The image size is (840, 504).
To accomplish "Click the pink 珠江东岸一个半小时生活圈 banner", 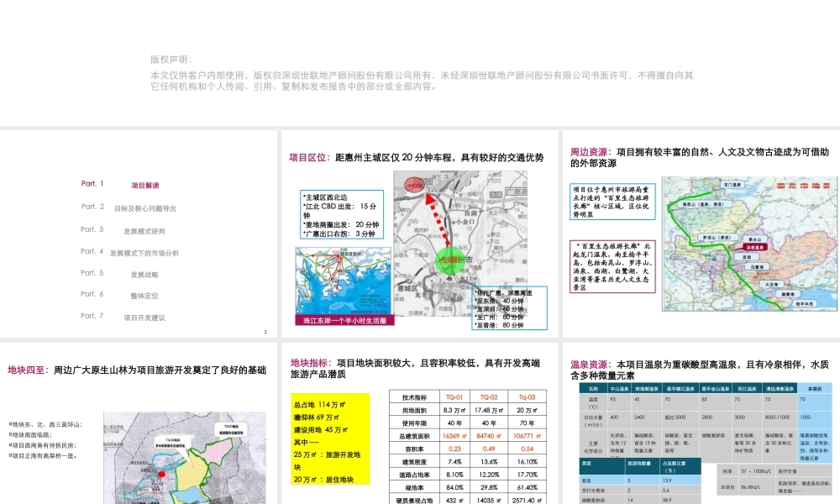I will click(x=344, y=321).
